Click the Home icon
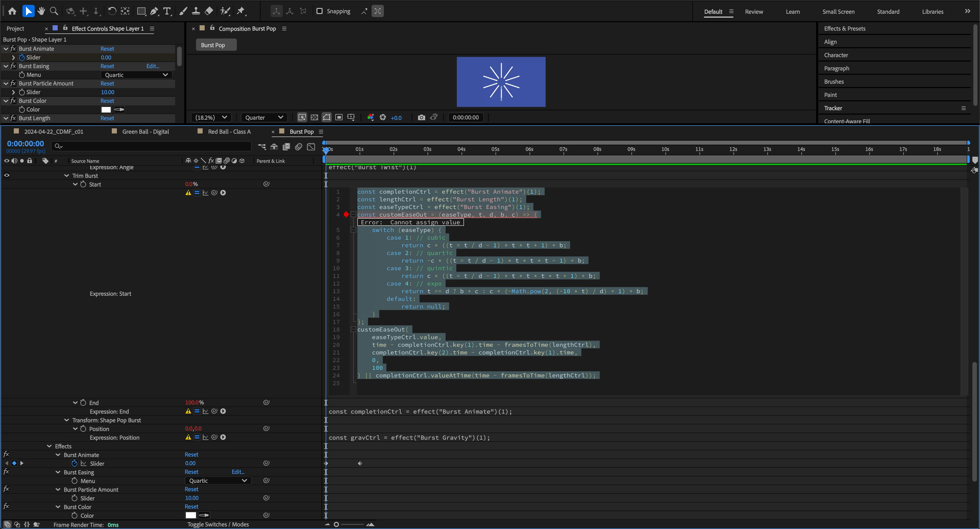Screen dimensions: 980x529 coord(12,11)
